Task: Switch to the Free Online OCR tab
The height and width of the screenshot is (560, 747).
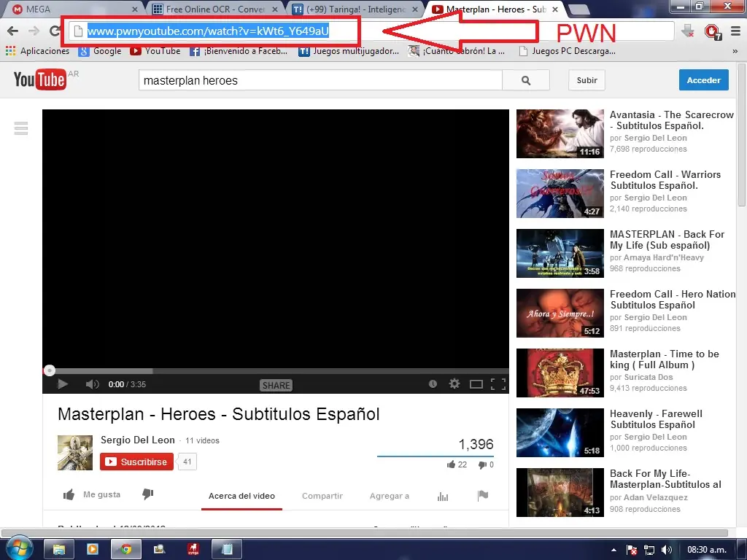Action: pyautogui.click(x=215, y=9)
